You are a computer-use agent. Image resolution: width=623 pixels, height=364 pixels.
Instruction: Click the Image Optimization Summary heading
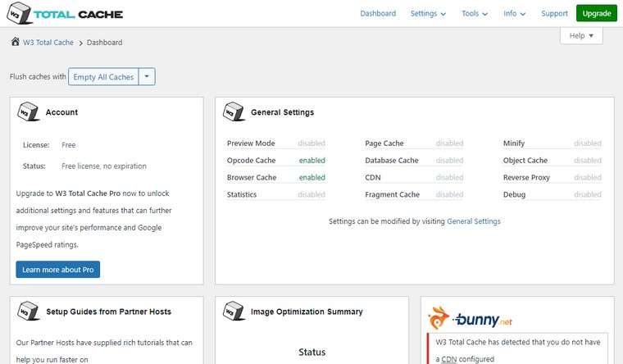point(307,312)
